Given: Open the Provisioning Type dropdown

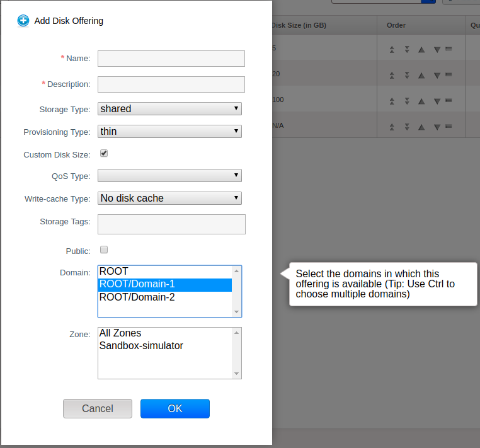Looking at the screenshot, I should pyautogui.click(x=169, y=131).
